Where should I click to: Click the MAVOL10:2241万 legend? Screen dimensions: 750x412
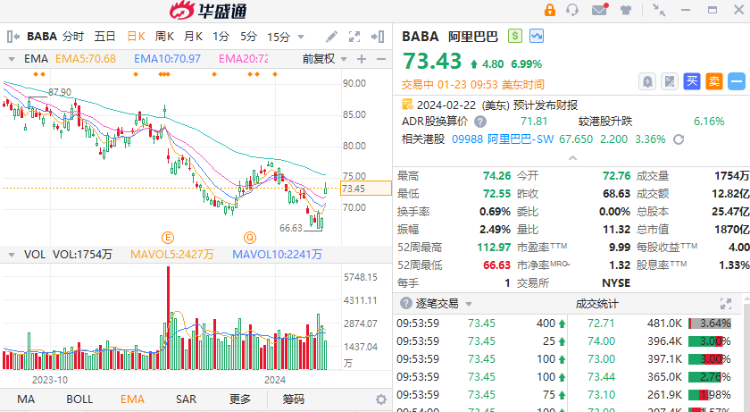pos(277,255)
